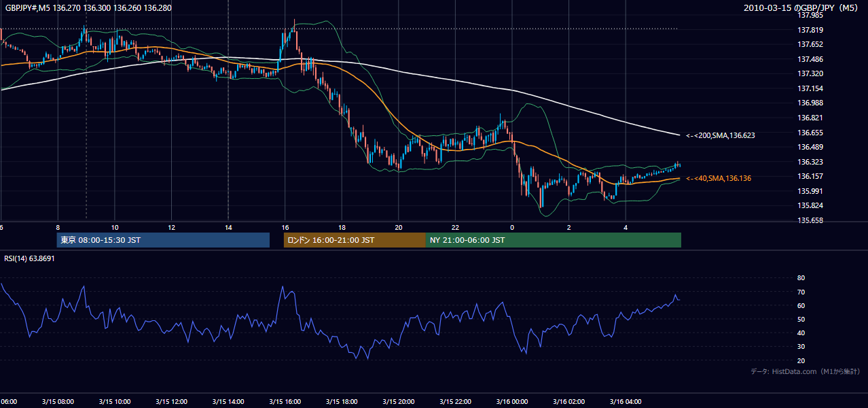The image size is (868, 408).
Task: Click hour tick 16 under the price chart
Action: coord(285,228)
